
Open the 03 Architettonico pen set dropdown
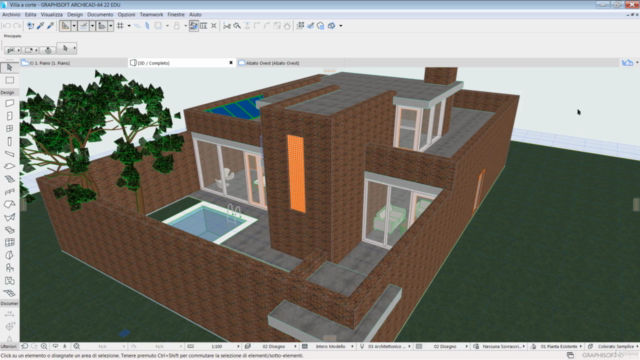tap(409, 347)
